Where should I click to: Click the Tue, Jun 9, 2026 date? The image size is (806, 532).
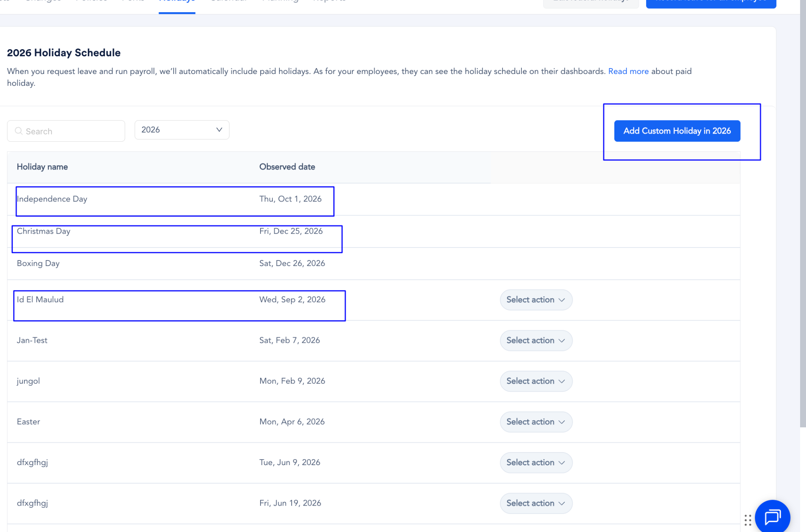(x=290, y=463)
